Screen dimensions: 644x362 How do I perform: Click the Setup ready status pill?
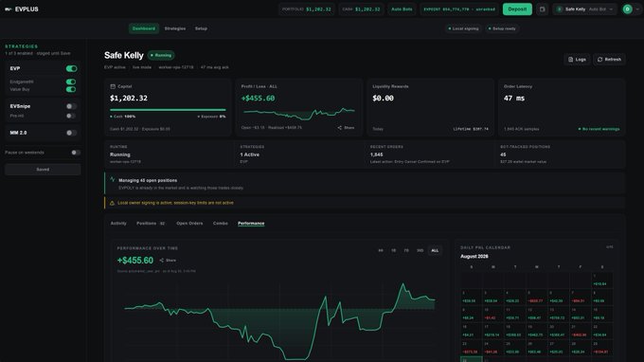coord(502,28)
